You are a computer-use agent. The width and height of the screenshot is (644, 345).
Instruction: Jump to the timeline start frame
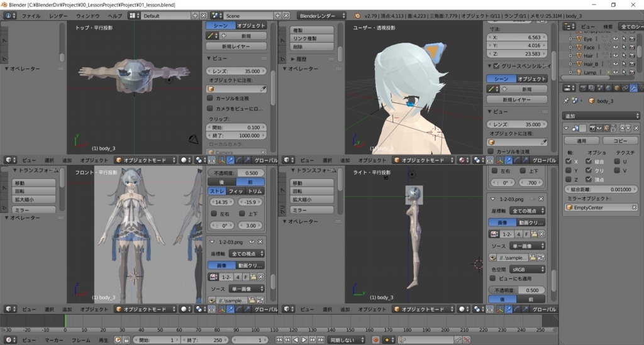[279, 340]
